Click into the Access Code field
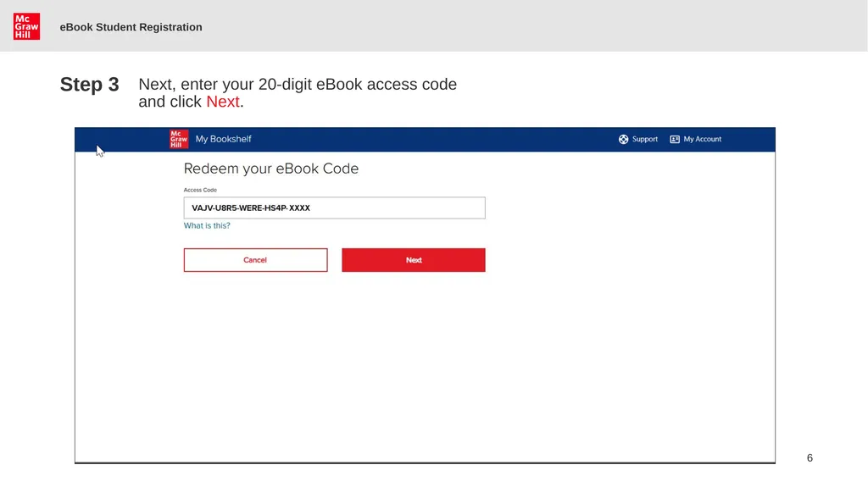 (334, 208)
